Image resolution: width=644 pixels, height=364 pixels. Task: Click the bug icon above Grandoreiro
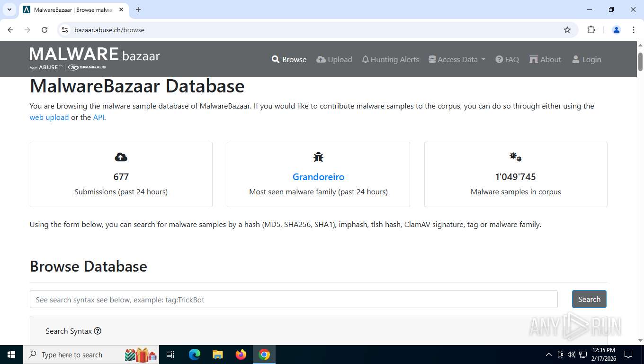[318, 157]
